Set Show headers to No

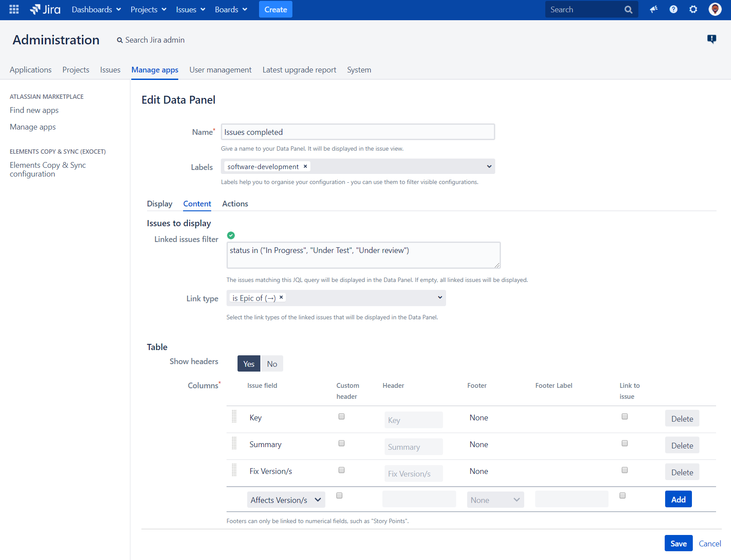272,363
